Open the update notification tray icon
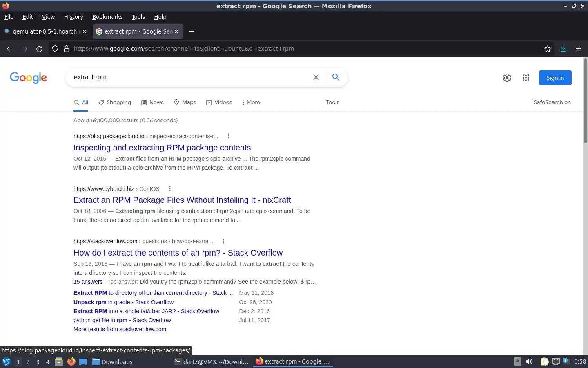This screenshot has width=588, height=368. [566, 361]
